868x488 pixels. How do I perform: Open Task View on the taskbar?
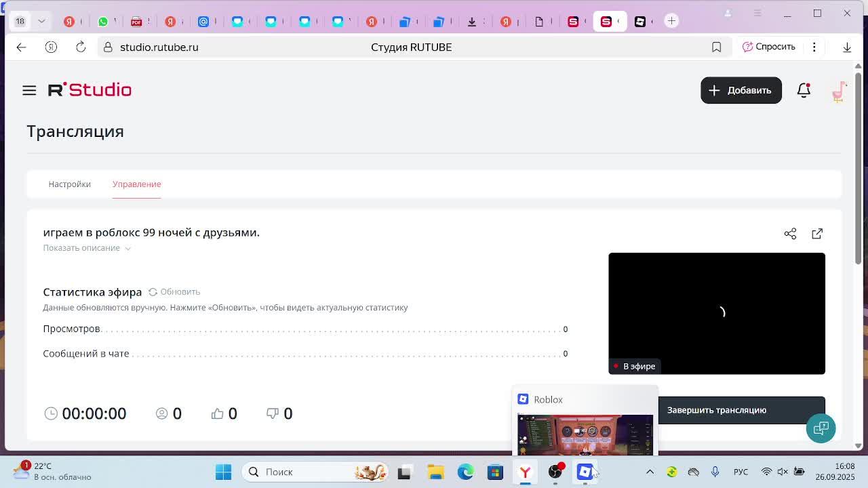click(404, 472)
